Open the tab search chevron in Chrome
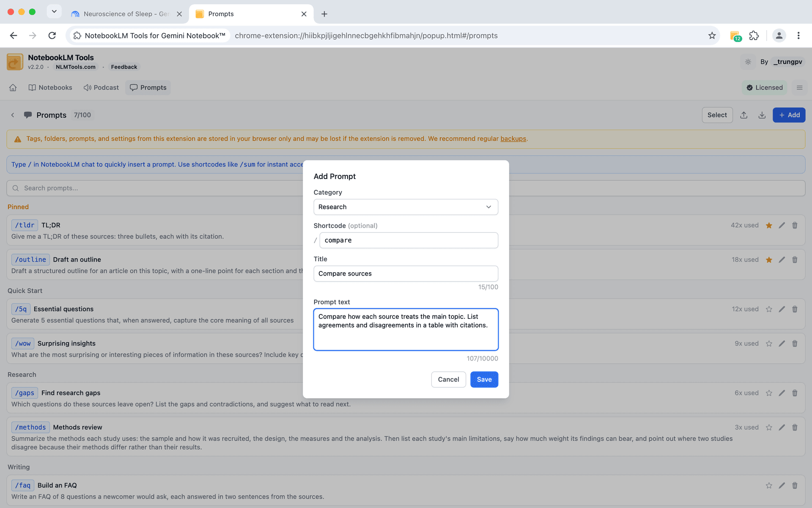Image resolution: width=812 pixels, height=508 pixels. click(54, 11)
